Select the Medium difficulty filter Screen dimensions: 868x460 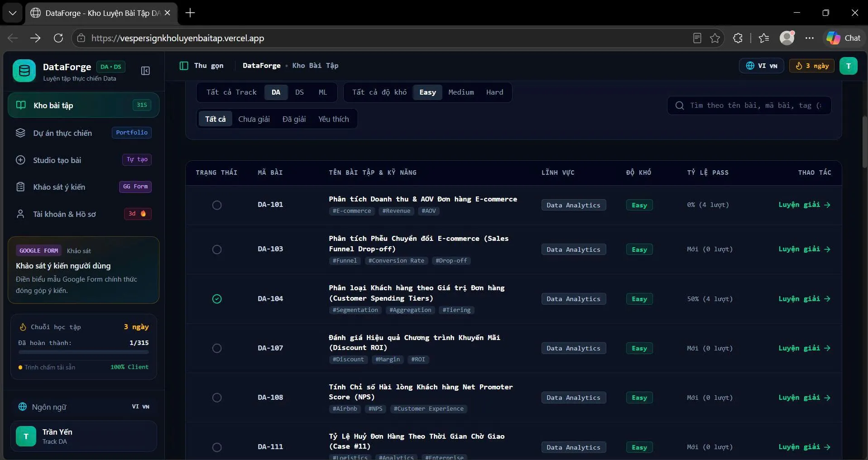point(461,92)
